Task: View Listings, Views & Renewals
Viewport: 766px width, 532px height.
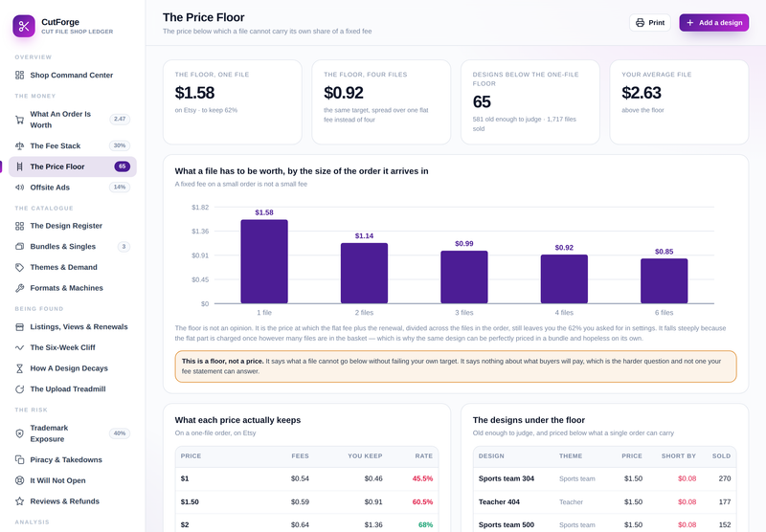Action: [73, 327]
